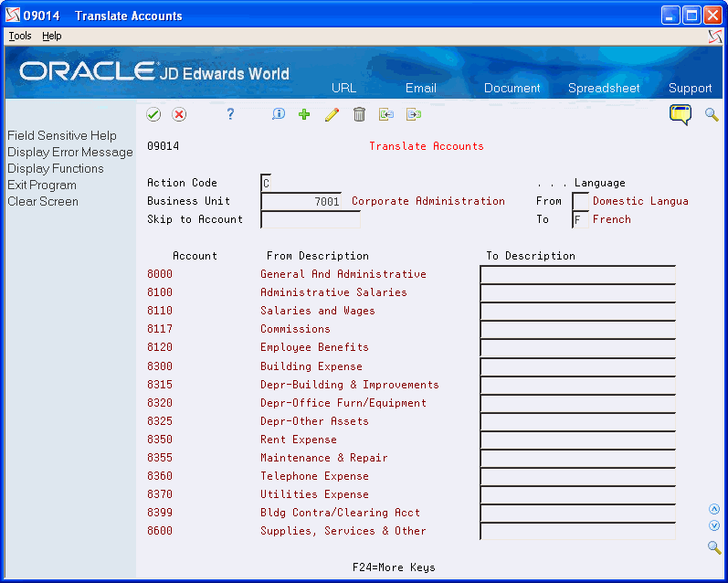This screenshot has height=583, width=728.
Task: Click To Description field for Telephone Expense
Action: [x=577, y=476]
